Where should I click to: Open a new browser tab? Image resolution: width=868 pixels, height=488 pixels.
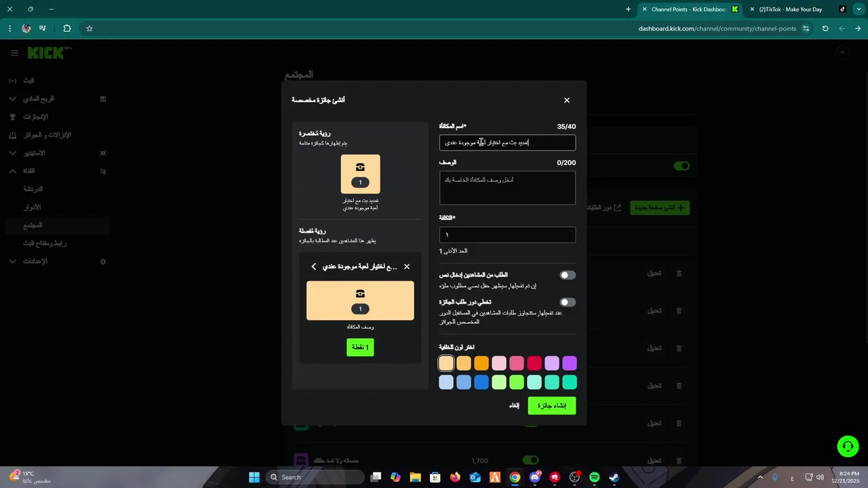[x=628, y=9]
